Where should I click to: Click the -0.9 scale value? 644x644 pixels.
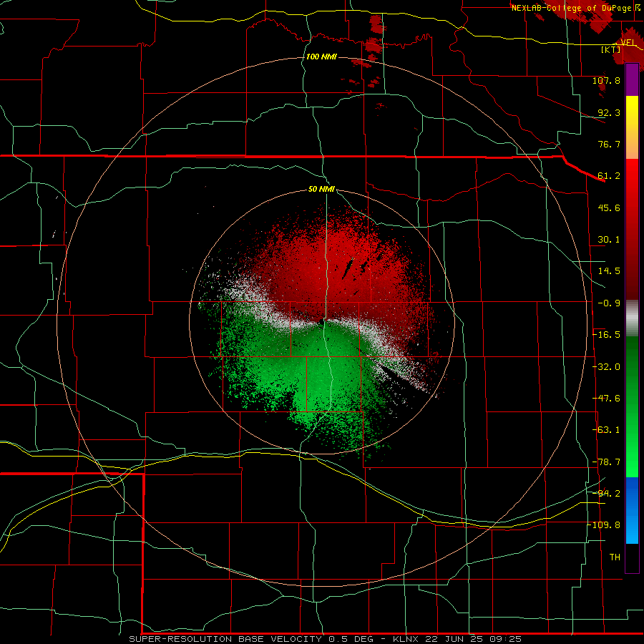(x=609, y=303)
